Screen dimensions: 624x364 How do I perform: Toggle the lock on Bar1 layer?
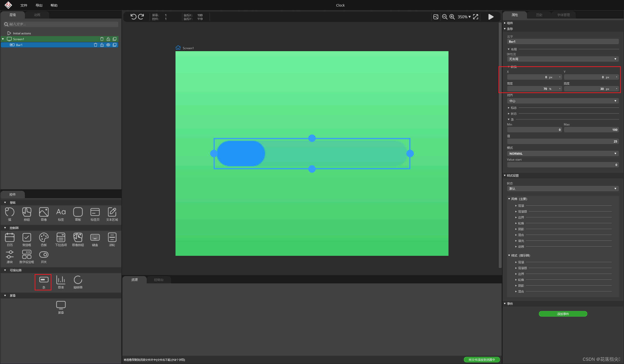pyautogui.click(x=102, y=45)
